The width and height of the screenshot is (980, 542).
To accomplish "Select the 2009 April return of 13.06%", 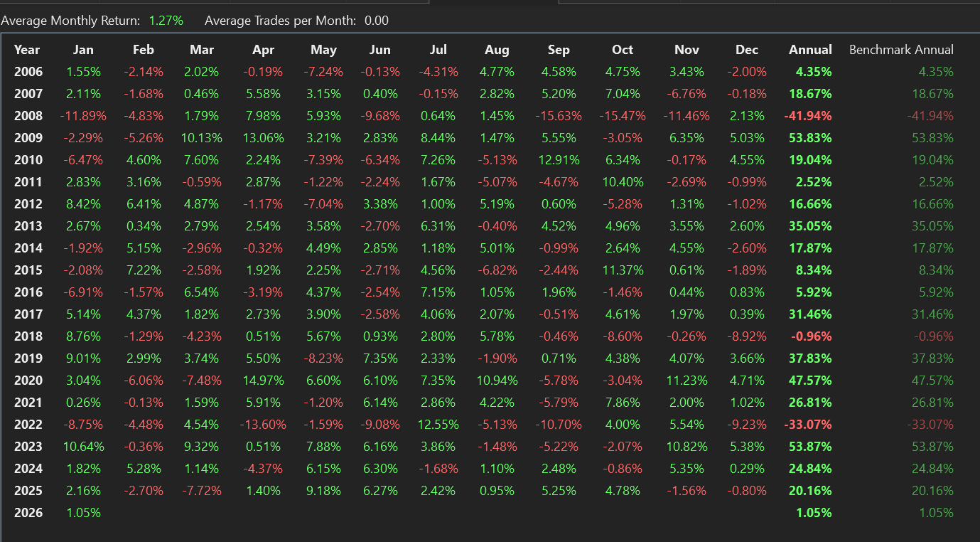I will point(262,138).
